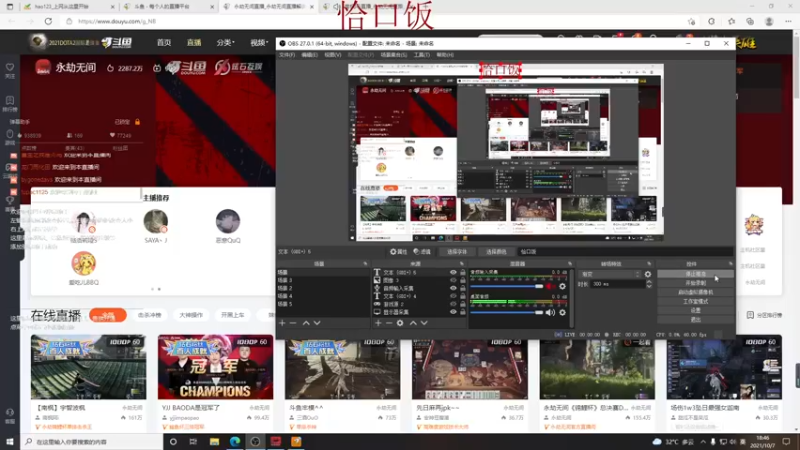Unmute the red muted audio input capture
The width and height of the screenshot is (800, 450).
pyautogui.click(x=550, y=286)
